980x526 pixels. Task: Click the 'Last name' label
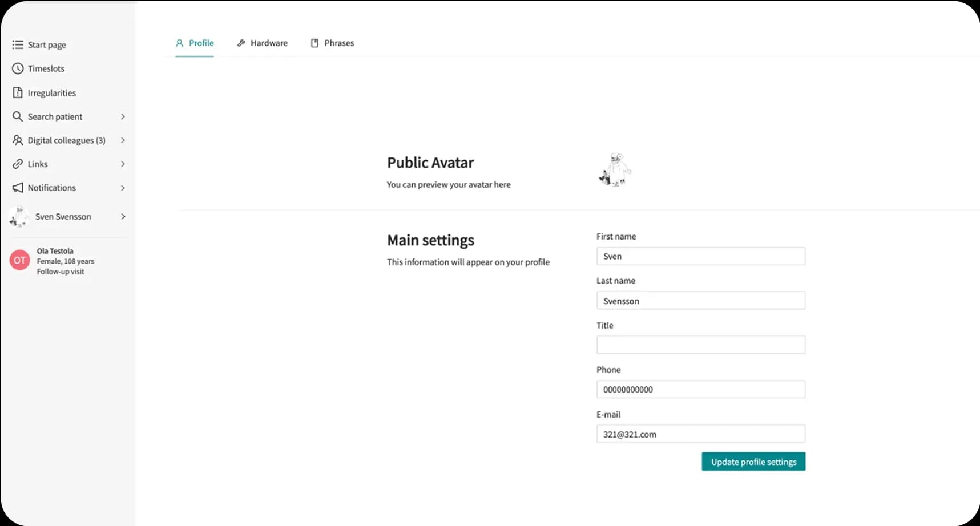pyautogui.click(x=616, y=281)
